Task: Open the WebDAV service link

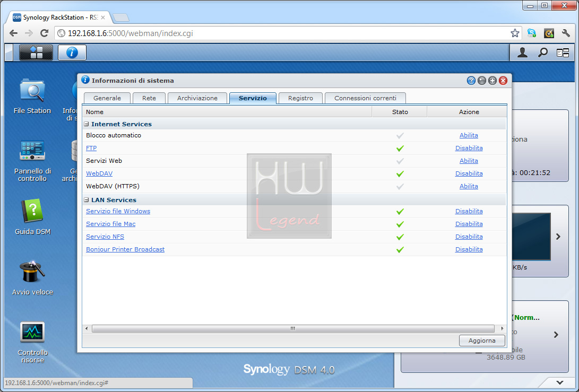Action: pos(99,173)
